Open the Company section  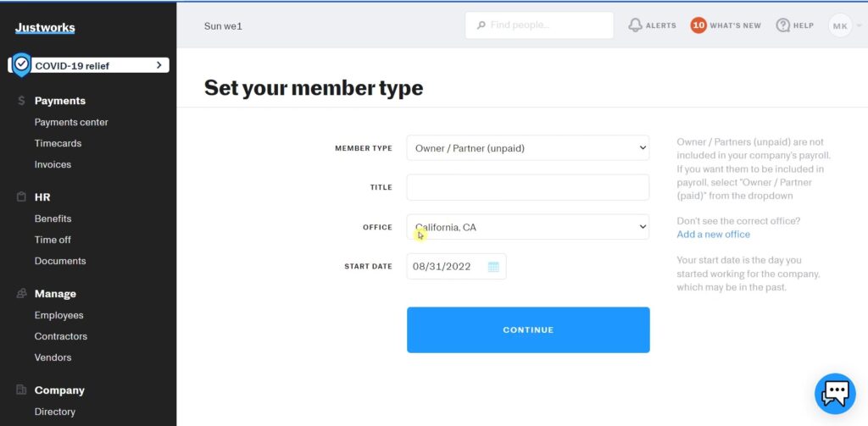click(x=59, y=390)
